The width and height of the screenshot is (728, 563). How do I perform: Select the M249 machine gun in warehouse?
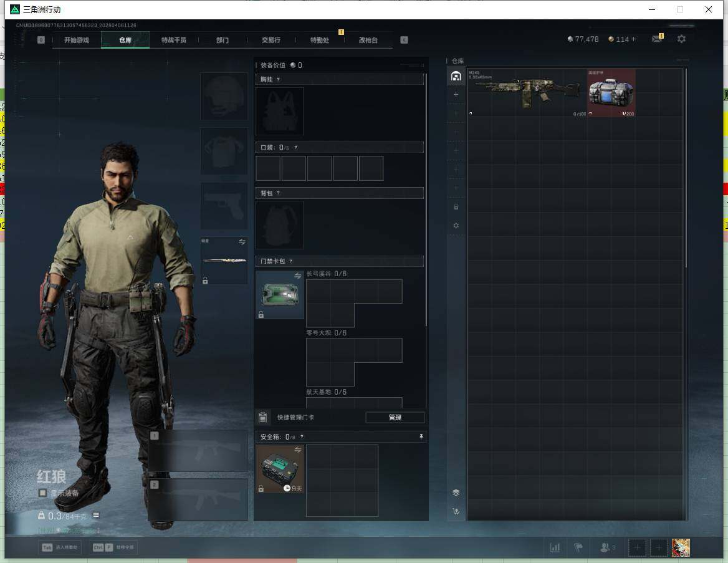click(x=527, y=92)
